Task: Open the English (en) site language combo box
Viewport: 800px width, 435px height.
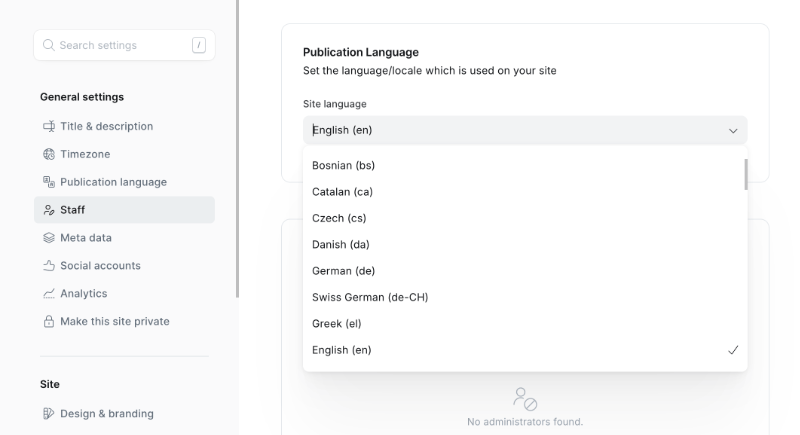Action: (525, 130)
